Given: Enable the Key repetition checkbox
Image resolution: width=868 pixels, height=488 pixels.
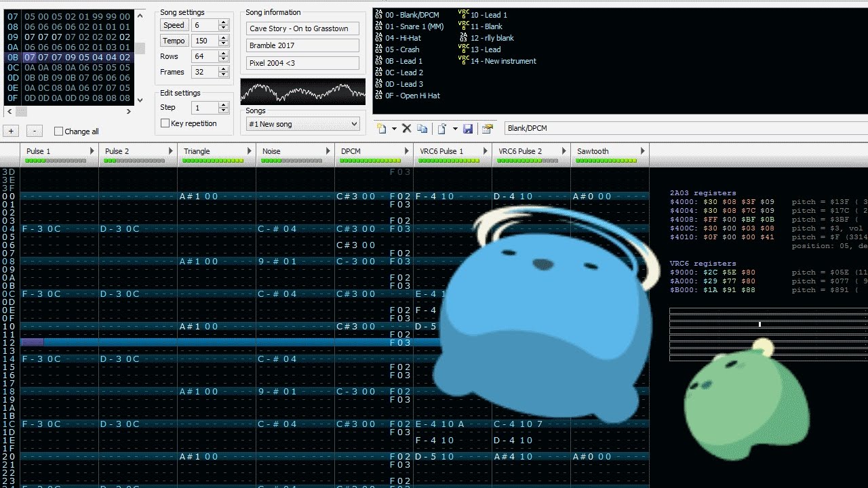Looking at the screenshot, I should coord(165,123).
